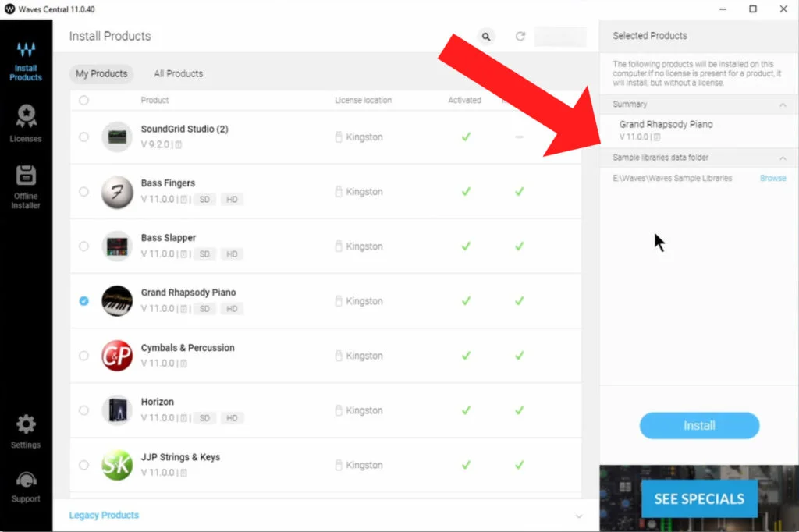The image size is (799, 532).
Task: Choose SD library for Horizon
Action: 204,418
